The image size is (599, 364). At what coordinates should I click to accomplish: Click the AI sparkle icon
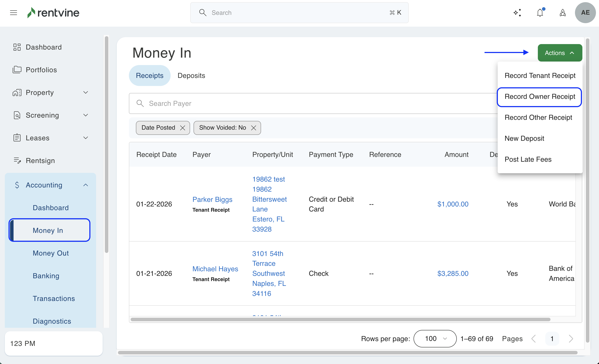[x=517, y=13]
